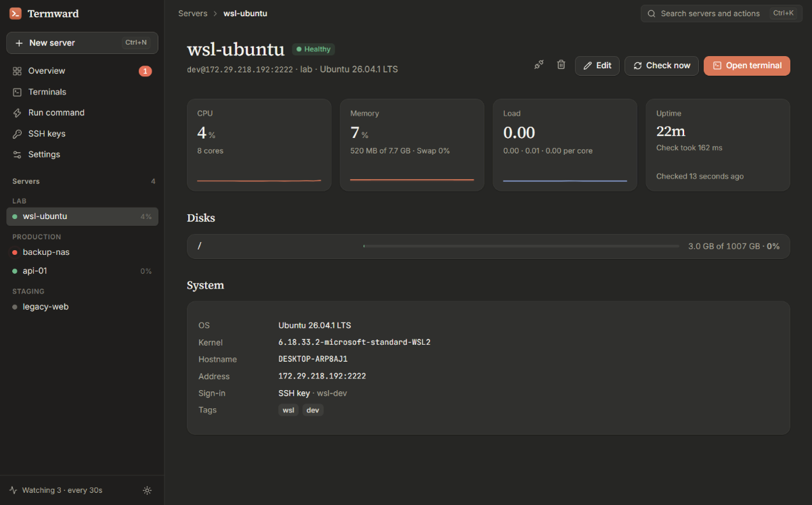Click the Run command lightning icon
The width and height of the screenshot is (812, 505).
[x=18, y=113]
